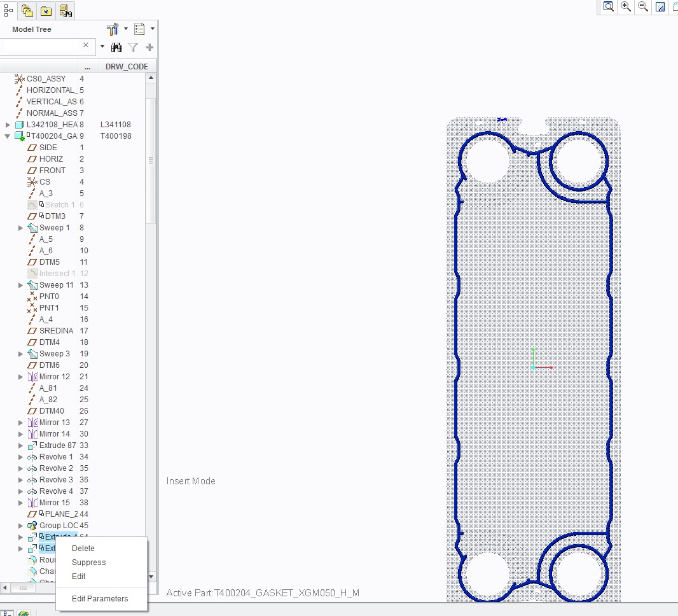Switch to the Model Tree tab icon
Viewport: 678px width, 616px height.
coord(8,10)
